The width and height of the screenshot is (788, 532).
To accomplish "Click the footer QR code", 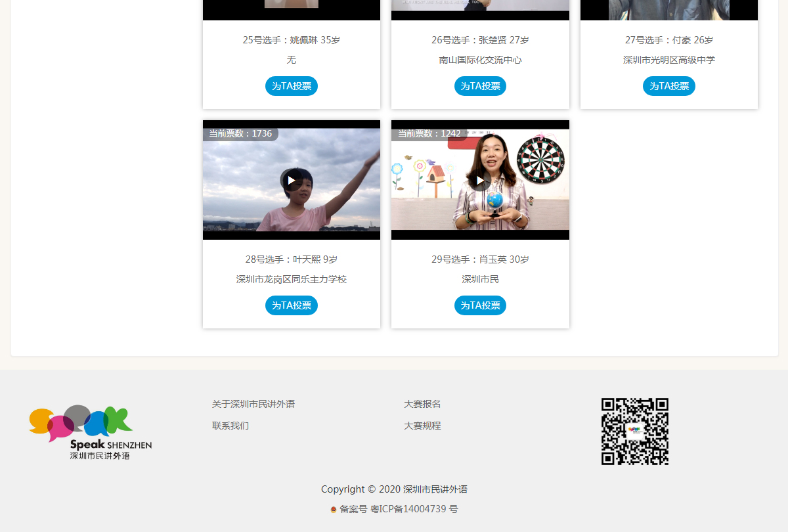I will [635, 432].
